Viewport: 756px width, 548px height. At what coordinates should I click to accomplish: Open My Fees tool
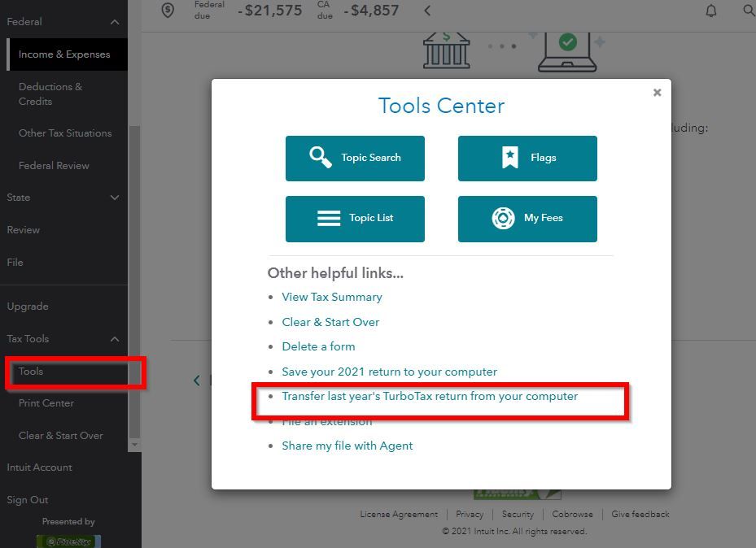point(527,219)
